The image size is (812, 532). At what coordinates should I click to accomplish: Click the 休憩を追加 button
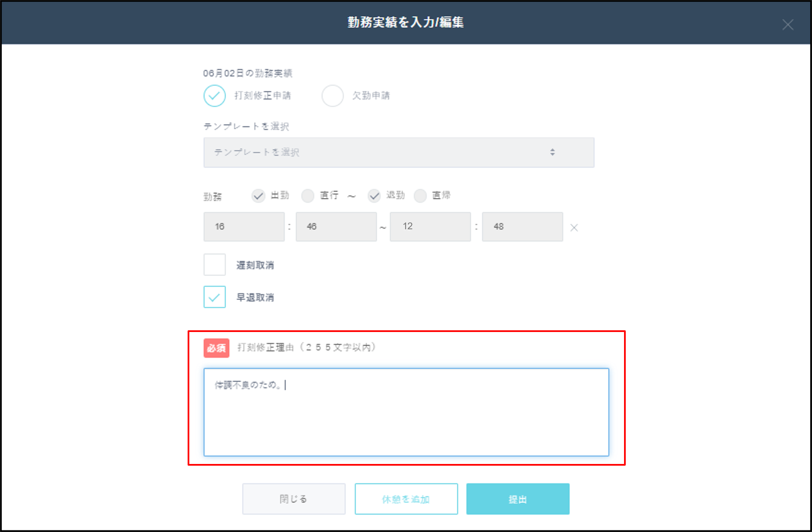pos(406,499)
